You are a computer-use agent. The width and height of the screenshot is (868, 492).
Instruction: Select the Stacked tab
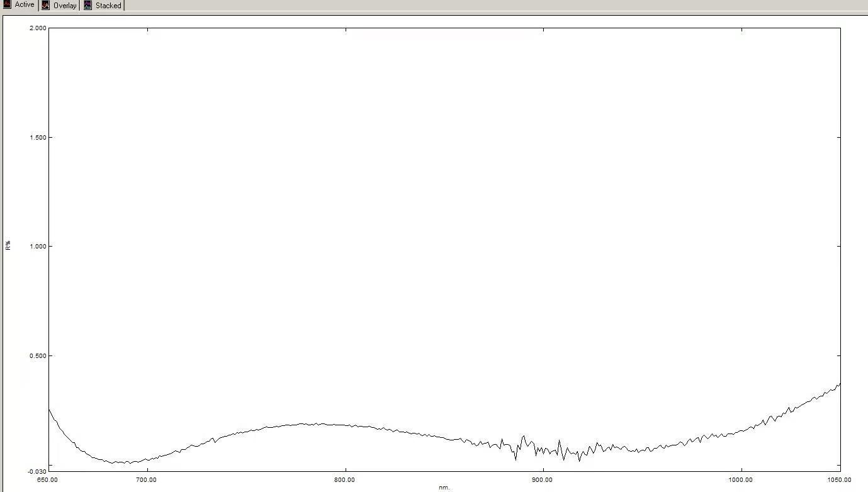108,6
